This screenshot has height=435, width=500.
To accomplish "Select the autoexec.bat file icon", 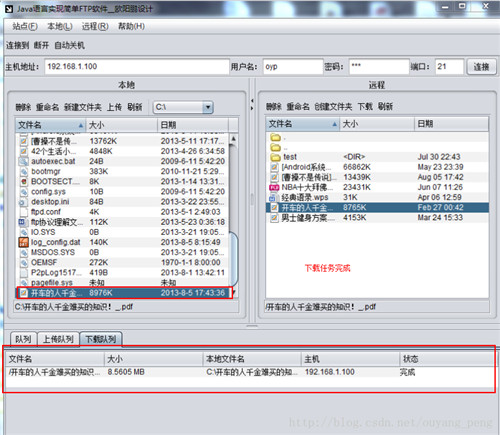I will pyautogui.click(x=23, y=162).
